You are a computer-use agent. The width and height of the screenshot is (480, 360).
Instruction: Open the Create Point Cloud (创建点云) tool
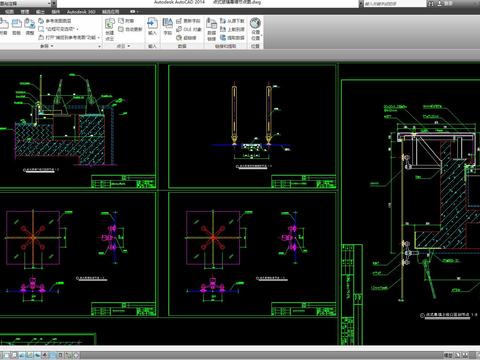click(110, 29)
